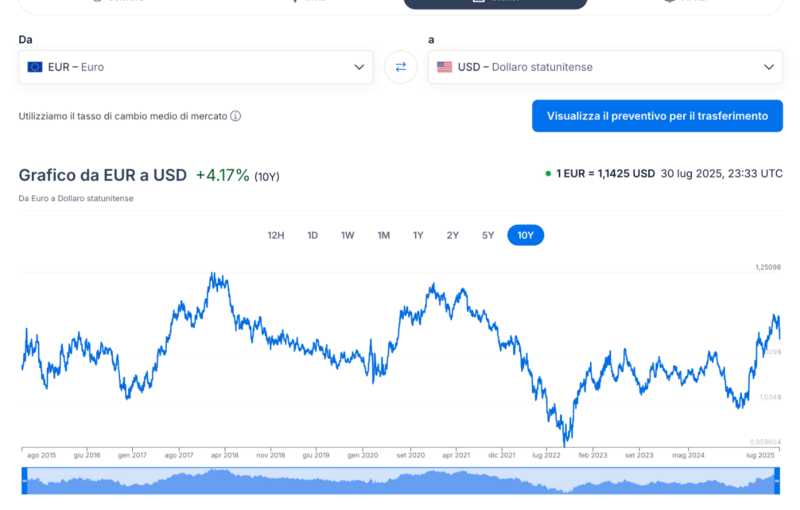Choose the 10Y chart period
Screen dimensions: 800x510
coord(526,235)
